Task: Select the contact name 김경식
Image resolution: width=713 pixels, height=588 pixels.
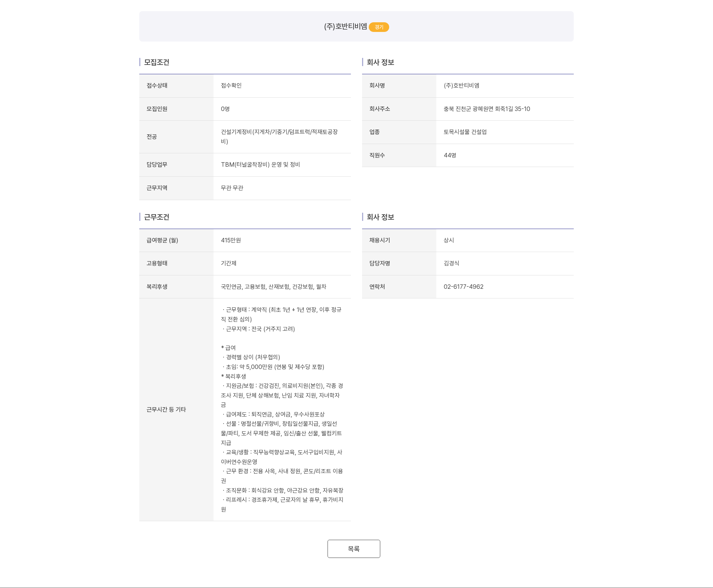Action: [452, 264]
